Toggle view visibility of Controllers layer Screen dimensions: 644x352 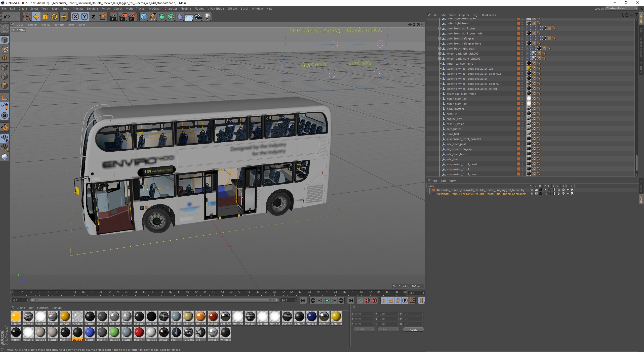click(536, 194)
